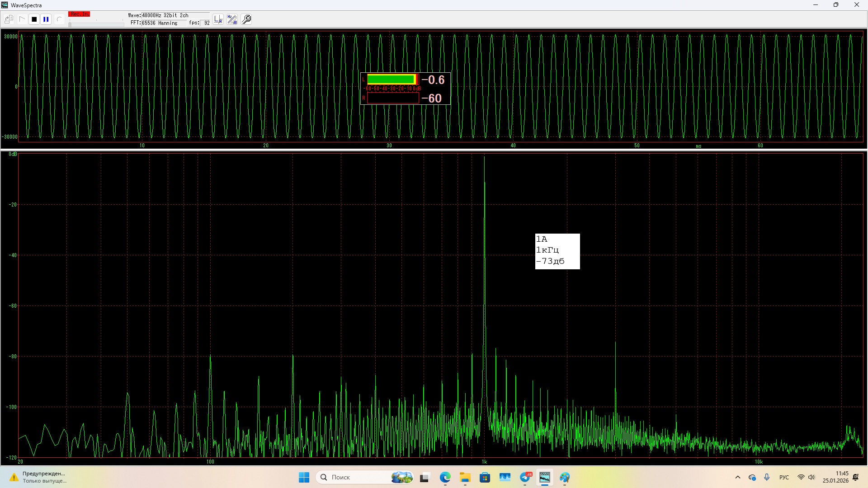
Task: Click the Stop button in toolbar
Action: [x=34, y=19]
